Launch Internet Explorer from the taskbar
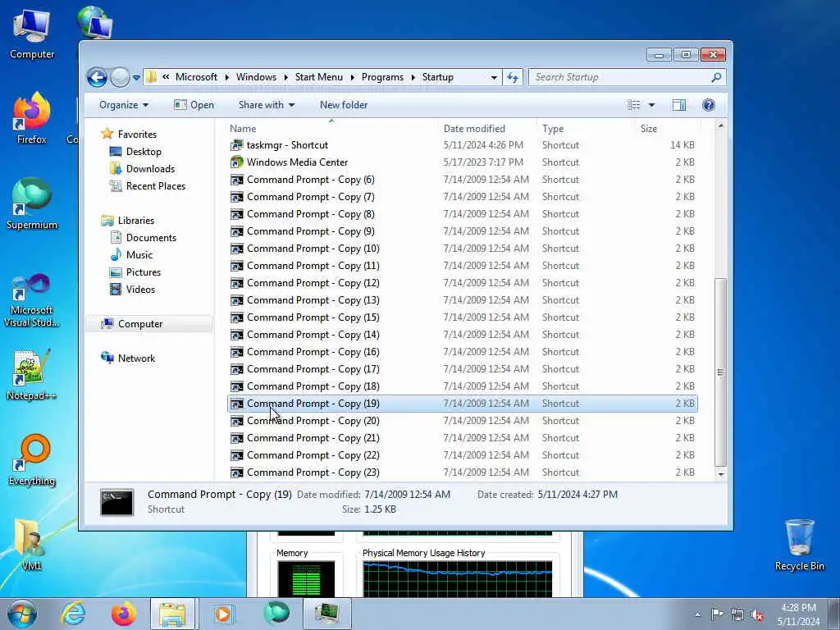Screen dimensions: 840x630 click(x=73, y=614)
